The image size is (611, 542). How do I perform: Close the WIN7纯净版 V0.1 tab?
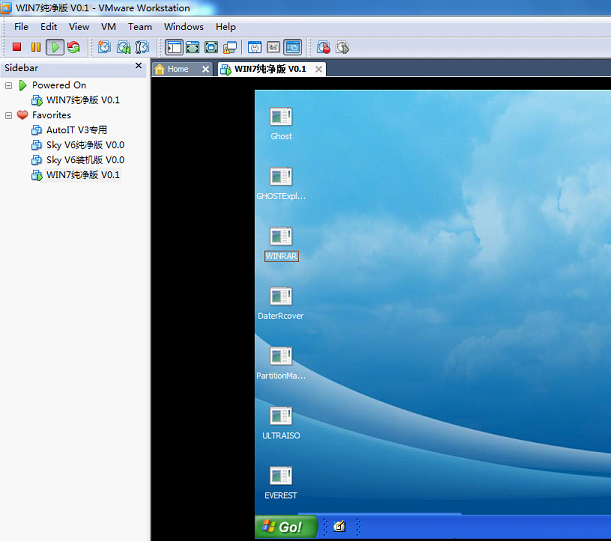(x=319, y=69)
